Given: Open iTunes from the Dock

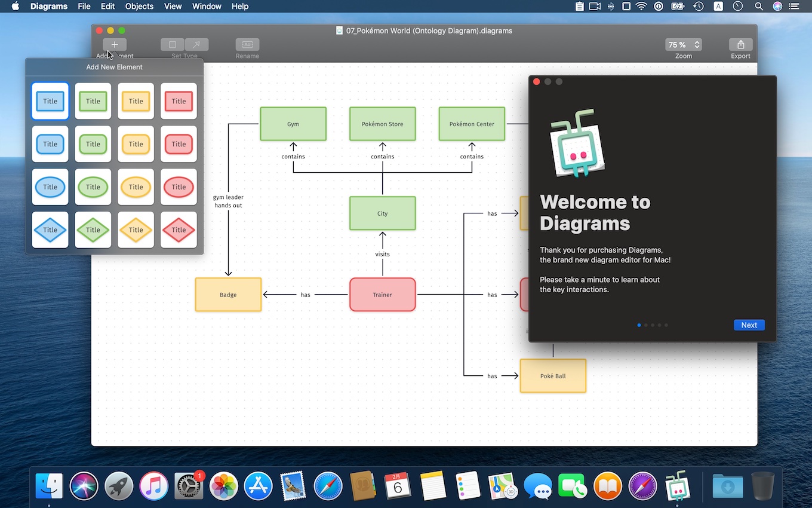Looking at the screenshot, I should pos(154,486).
